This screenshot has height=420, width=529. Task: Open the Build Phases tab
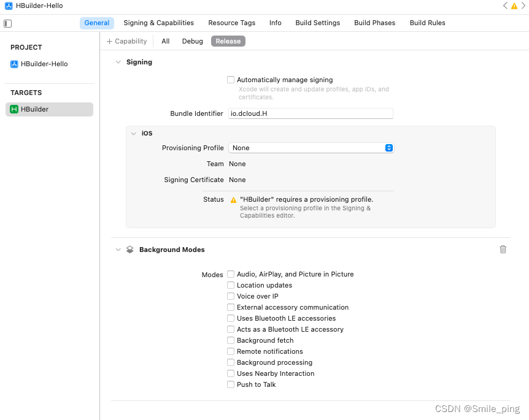pyautogui.click(x=375, y=23)
